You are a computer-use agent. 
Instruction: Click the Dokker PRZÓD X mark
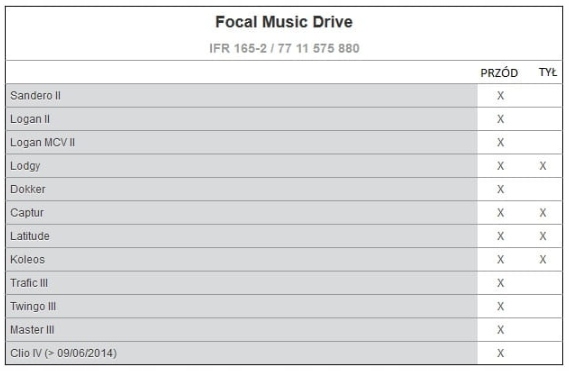pyautogui.click(x=501, y=189)
